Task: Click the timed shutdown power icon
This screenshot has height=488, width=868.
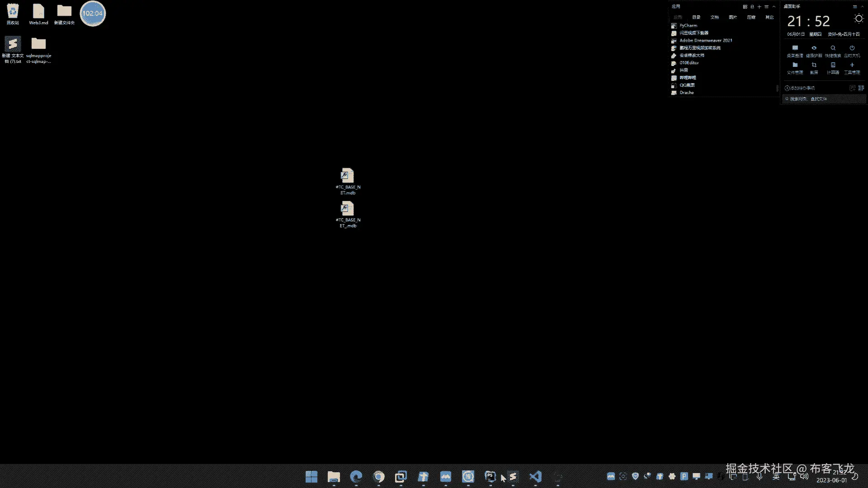Action: pyautogui.click(x=852, y=48)
